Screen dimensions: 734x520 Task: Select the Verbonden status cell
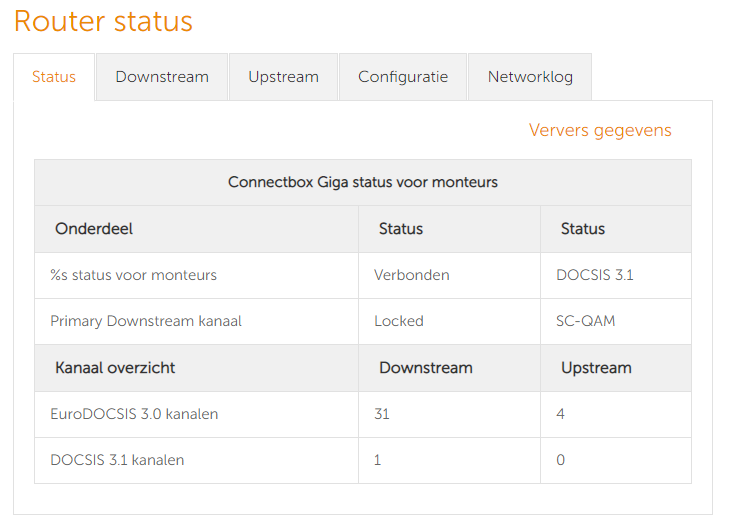click(412, 275)
